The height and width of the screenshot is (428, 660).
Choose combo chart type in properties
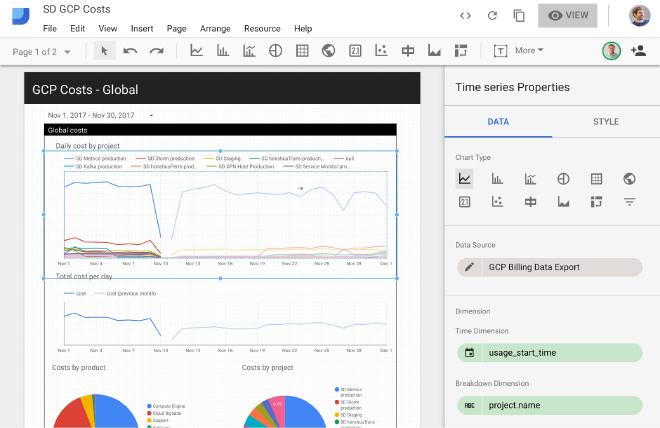pos(530,179)
